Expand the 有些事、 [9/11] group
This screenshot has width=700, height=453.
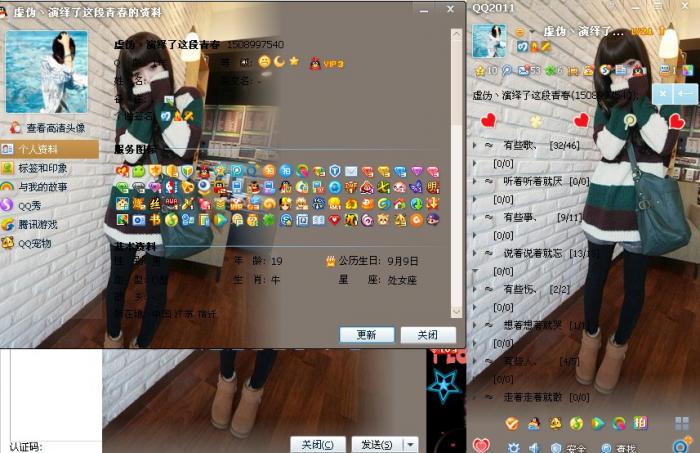528,217
